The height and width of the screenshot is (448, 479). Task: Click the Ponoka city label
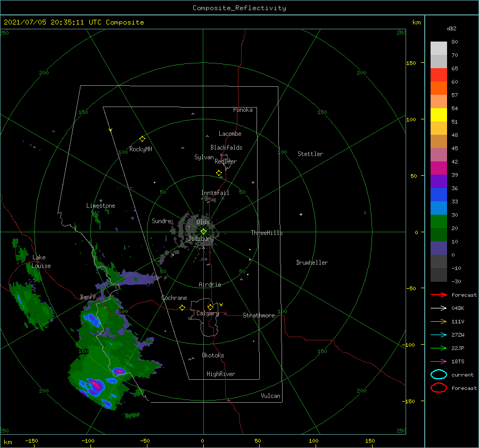click(x=243, y=110)
